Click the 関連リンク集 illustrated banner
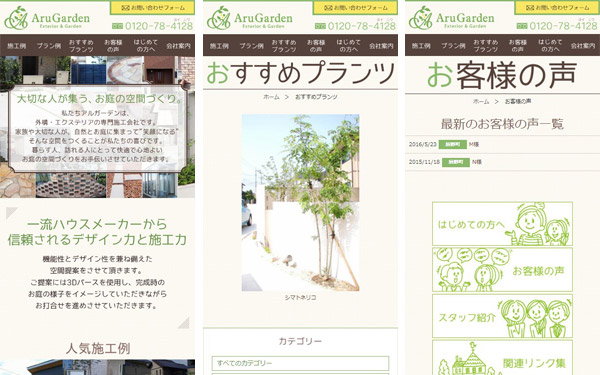 (x=502, y=357)
